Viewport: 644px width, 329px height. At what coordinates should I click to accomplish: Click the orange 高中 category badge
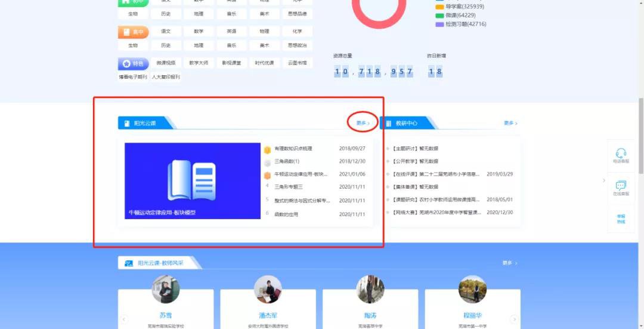coord(132,32)
